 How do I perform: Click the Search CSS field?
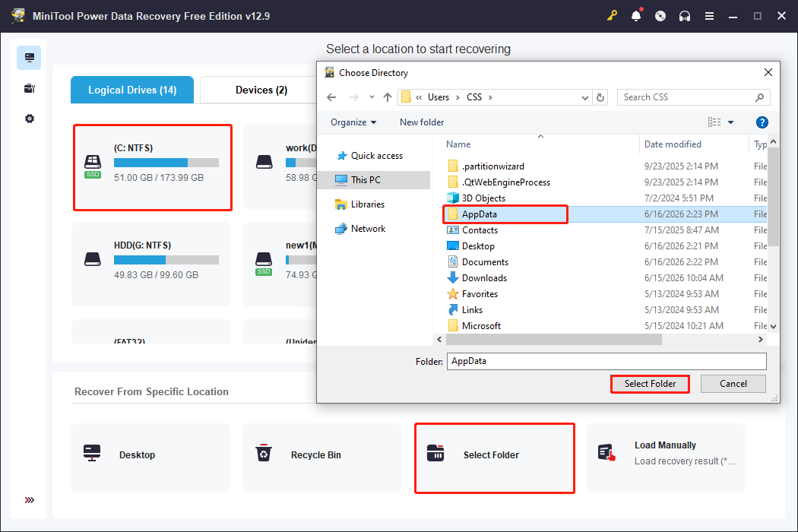[685, 97]
